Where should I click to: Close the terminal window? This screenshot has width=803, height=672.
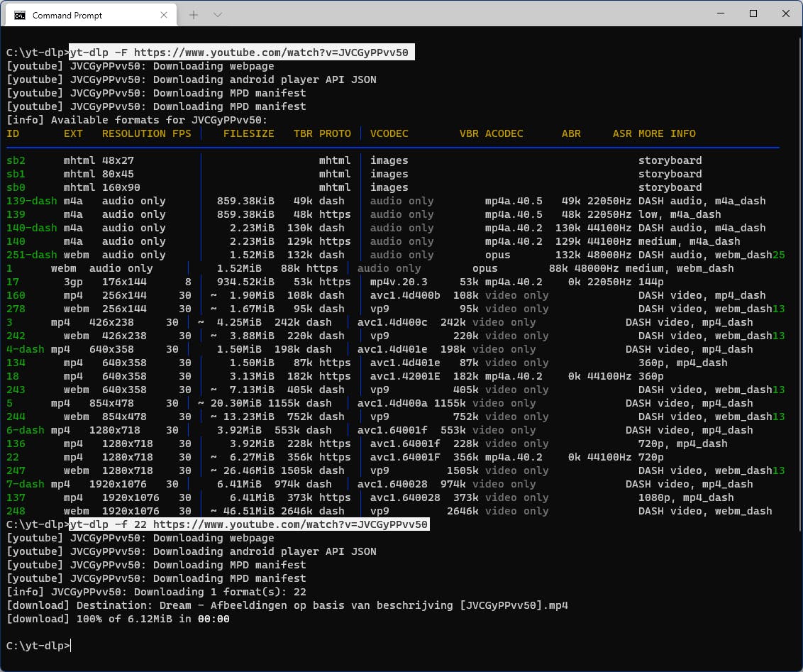coord(786,14)
